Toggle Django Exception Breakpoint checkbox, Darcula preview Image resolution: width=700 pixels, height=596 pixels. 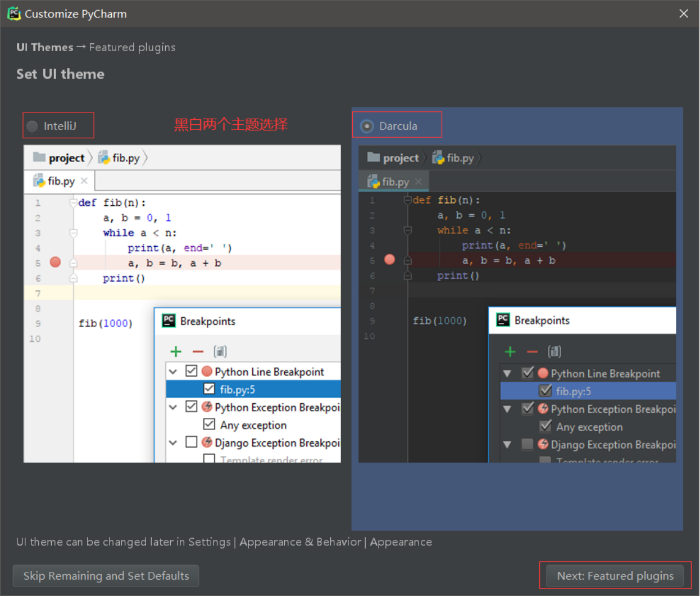(x=528, y=444)
